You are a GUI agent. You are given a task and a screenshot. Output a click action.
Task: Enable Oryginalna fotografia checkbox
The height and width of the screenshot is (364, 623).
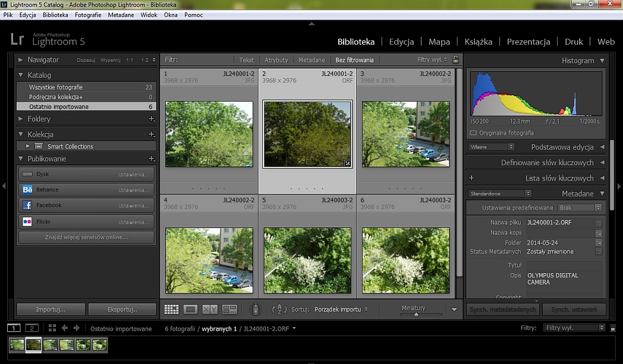coord(473,134)
